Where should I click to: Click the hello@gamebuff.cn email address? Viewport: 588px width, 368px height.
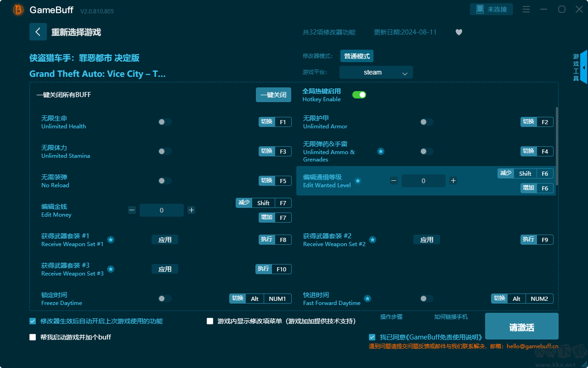(x=532, y=346)
